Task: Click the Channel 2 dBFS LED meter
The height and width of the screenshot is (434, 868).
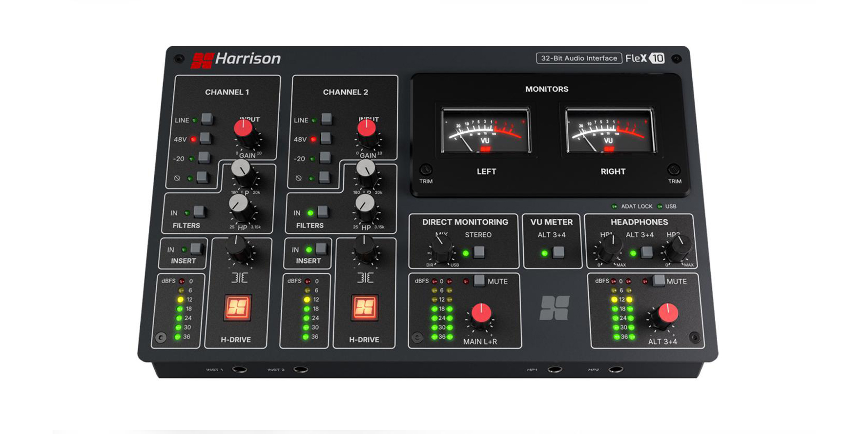Action: tap(306, 309)
